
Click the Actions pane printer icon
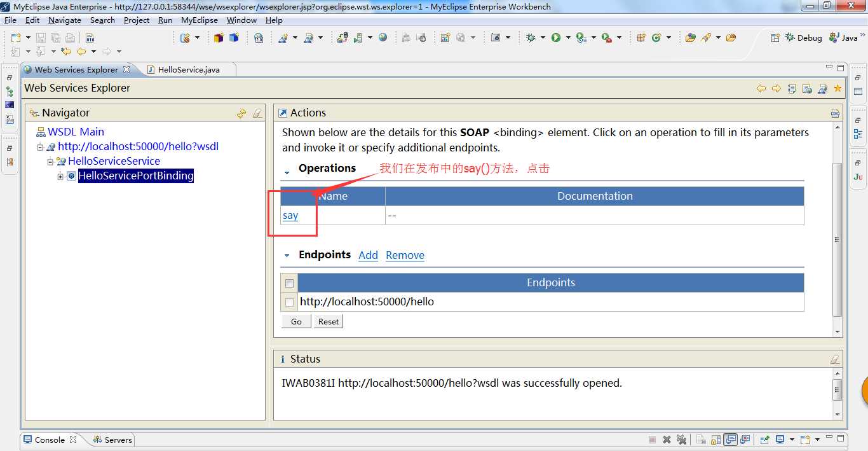click(x=835, y=113)
